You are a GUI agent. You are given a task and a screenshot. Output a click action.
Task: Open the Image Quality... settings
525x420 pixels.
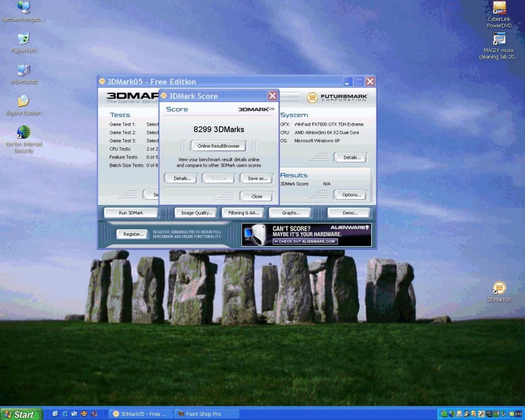point(196,213)
